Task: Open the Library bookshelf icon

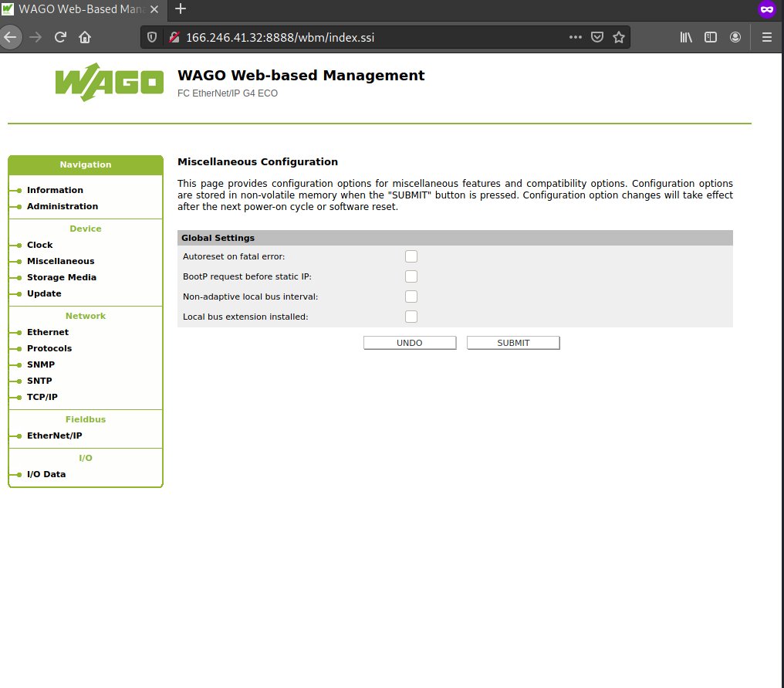Action: [686, 37]
